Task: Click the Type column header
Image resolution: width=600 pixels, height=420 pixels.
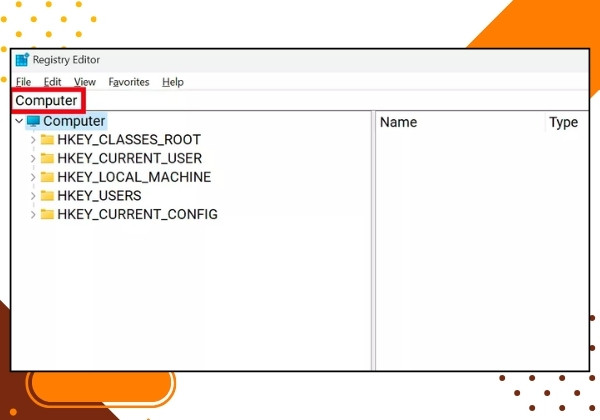Action: (567, 122)
